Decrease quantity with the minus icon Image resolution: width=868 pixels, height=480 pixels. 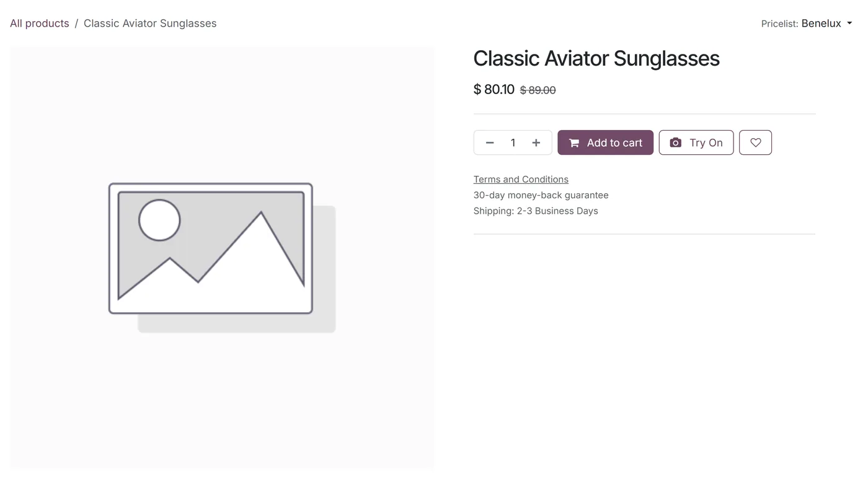(490, 142)
